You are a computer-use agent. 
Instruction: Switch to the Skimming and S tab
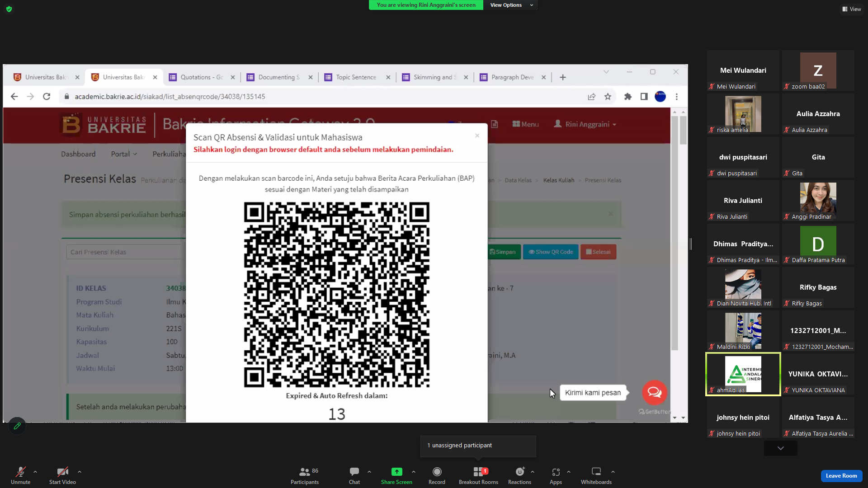[x=434, y=77]
